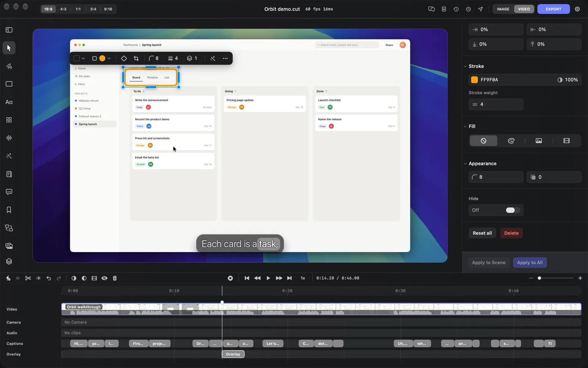Open stroke weight 4 control in overlay toolbar
Image resolution: width=588 pixels, height=368 pixels.
pos(173,58)
